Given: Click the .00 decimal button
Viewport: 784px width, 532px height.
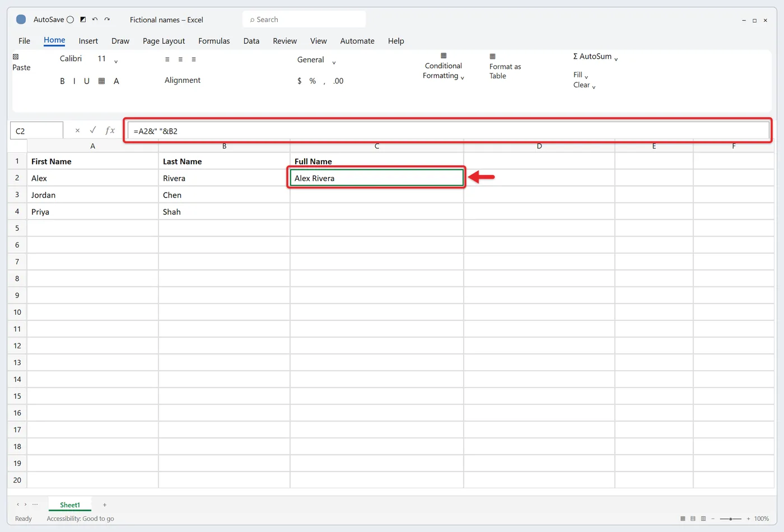Looking at the screenshot, I should point(338,81).
